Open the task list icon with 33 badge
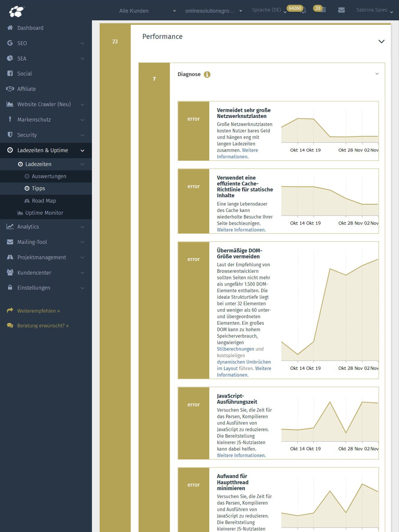Viewport: 399px width, 532px height. (x=323, y=10)
